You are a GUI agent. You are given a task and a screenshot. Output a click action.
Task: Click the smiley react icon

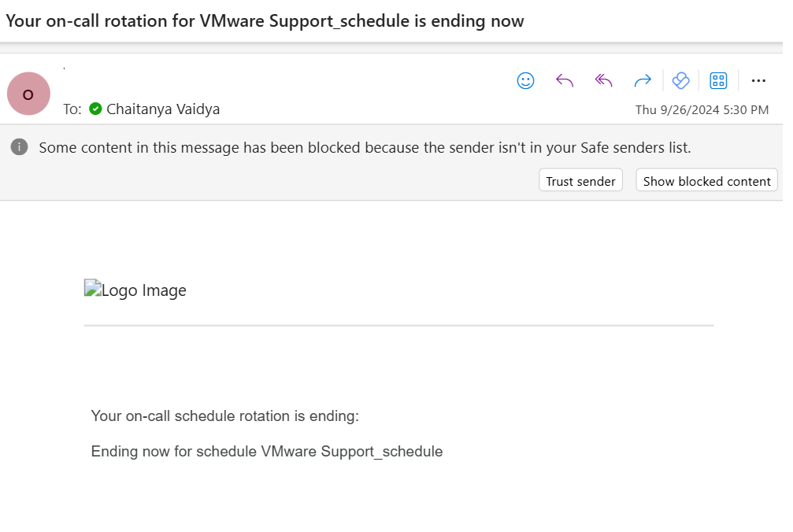(525, 80)
